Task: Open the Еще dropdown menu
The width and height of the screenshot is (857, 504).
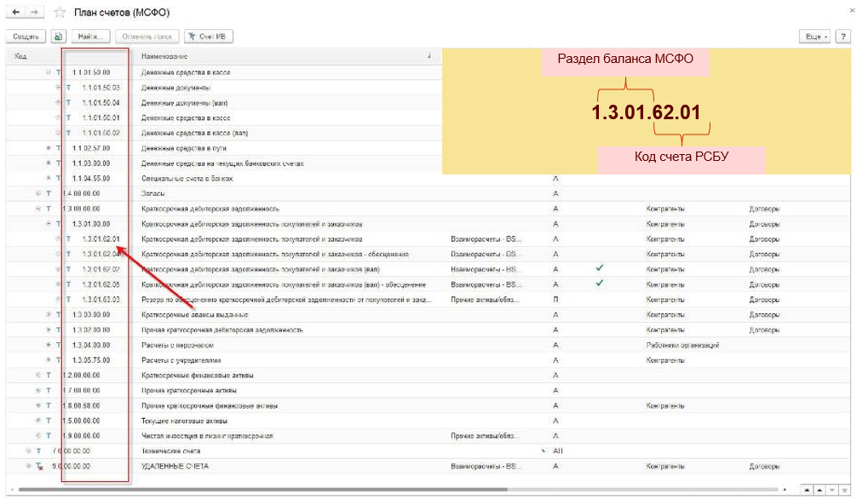Action: coord(815,37)
